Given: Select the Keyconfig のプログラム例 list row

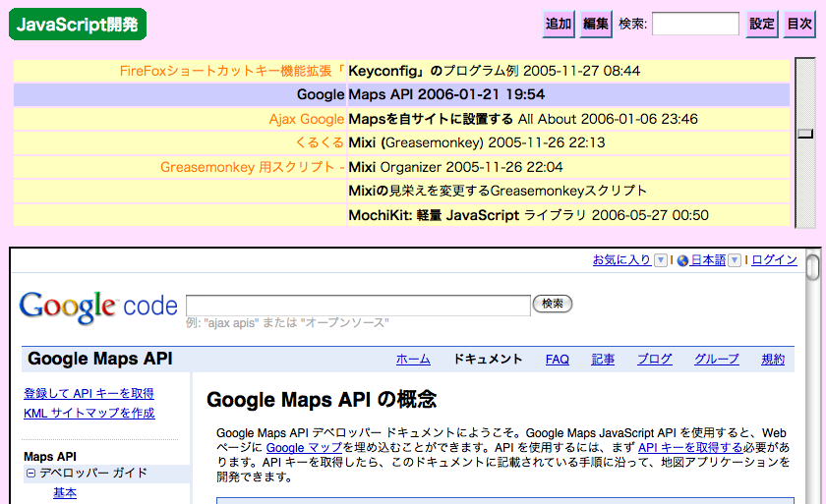Looking at the screenshot, I should (401, 71).
